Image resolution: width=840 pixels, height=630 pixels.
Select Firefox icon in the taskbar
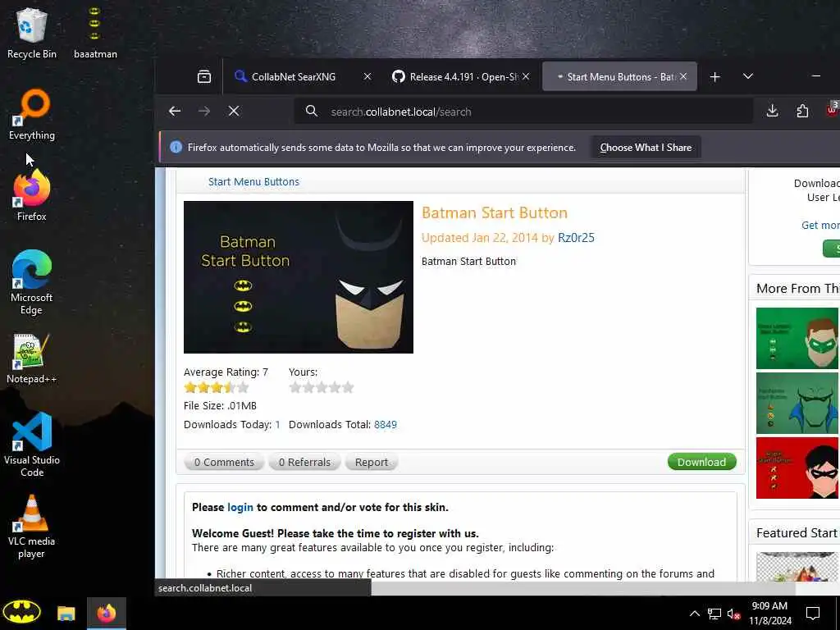tap(106, 613)
